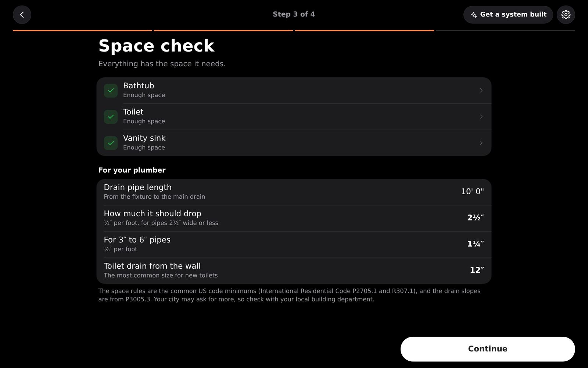Click From the fixture to the main drain text

[x=154, y=197]
